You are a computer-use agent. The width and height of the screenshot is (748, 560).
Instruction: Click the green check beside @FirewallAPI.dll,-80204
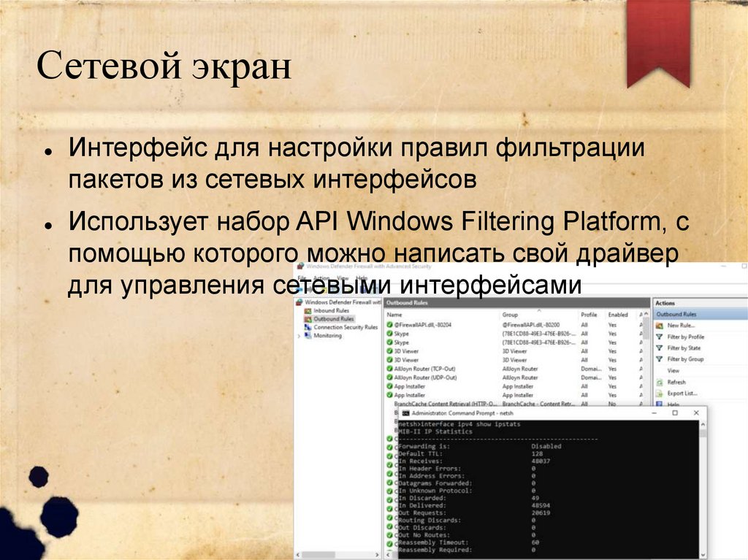tap(390, 325)
